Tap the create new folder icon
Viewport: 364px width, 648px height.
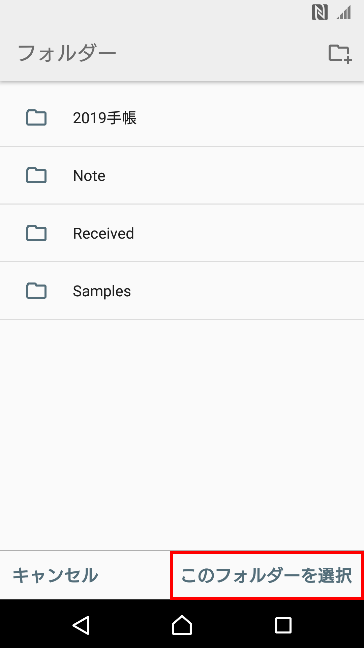click(x=340, y=54)
